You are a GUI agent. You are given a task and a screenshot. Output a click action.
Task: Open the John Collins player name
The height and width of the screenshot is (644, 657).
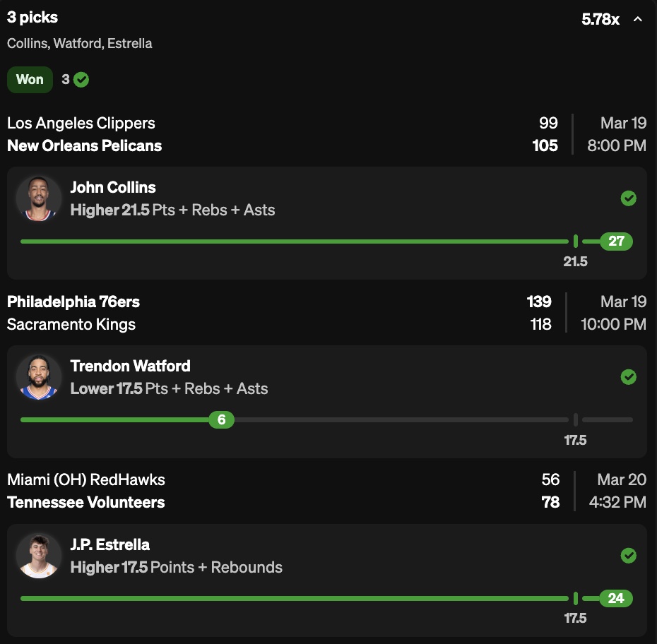coord(113,188)
